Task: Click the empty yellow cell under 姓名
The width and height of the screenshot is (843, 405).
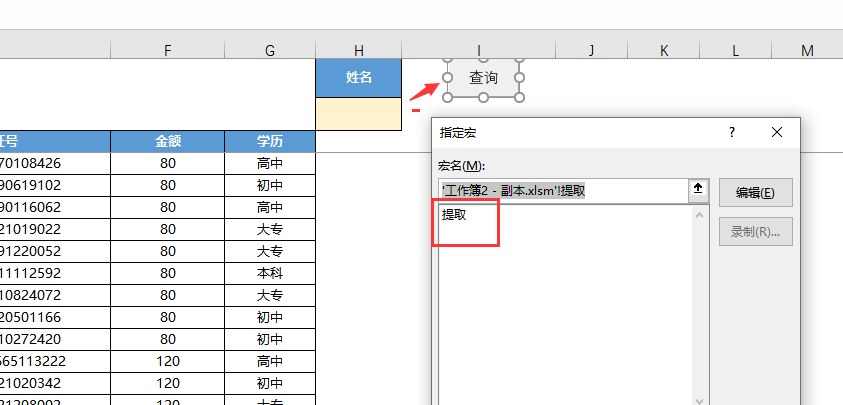Action: click(359, 114)
